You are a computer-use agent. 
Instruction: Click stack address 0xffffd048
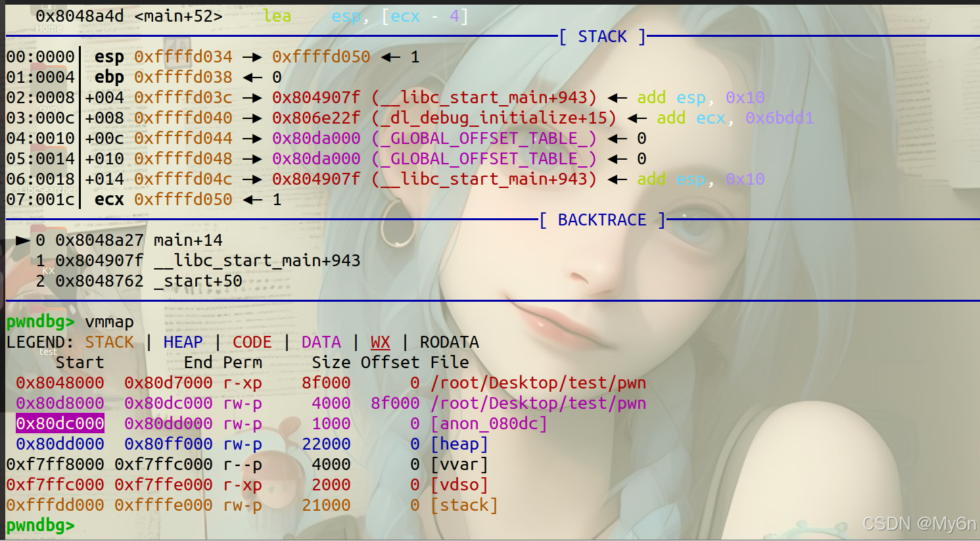183,159
